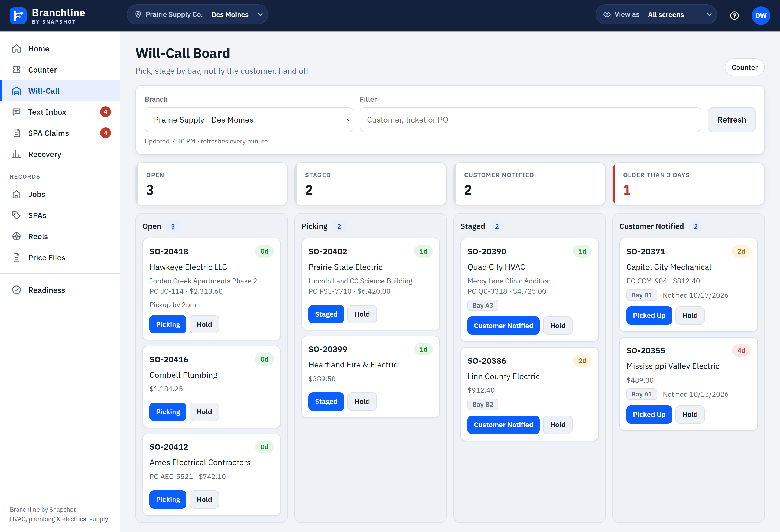Click the Reels spool icon

coord(17,237)
